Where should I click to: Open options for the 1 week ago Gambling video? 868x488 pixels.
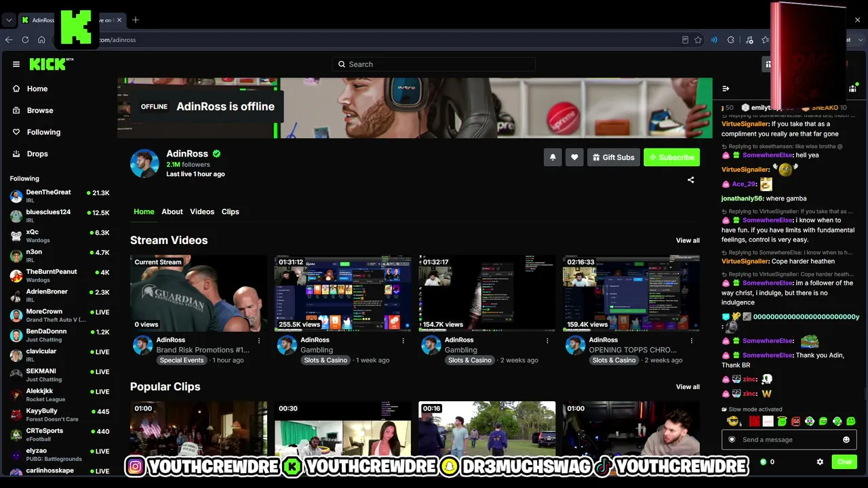click(403, 340)
